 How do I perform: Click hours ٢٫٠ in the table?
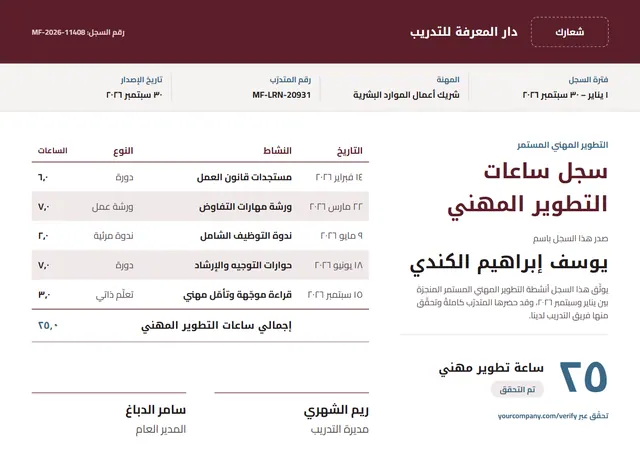coord(43,236)
